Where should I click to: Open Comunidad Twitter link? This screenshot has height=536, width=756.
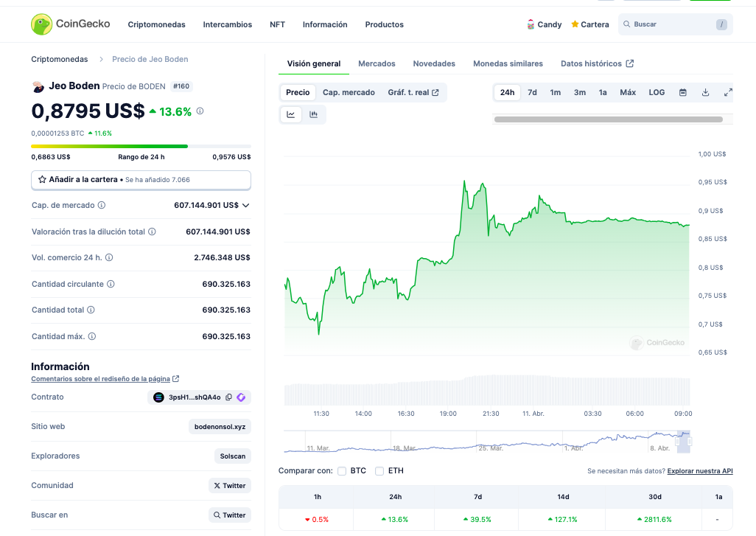click(x=229, y=485)
